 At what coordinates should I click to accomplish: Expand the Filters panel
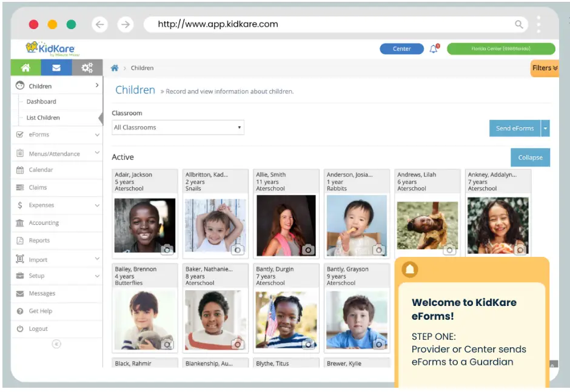545,68
